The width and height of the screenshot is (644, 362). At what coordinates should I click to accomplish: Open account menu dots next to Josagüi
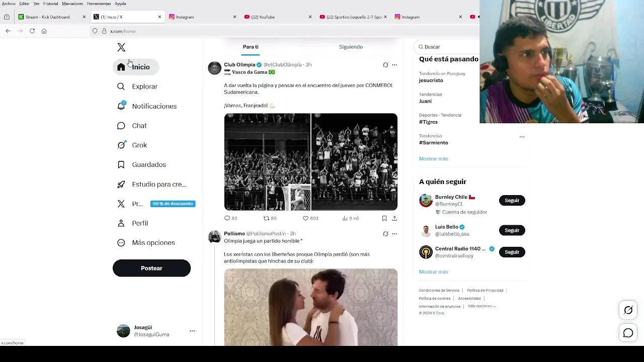(192, 331)
